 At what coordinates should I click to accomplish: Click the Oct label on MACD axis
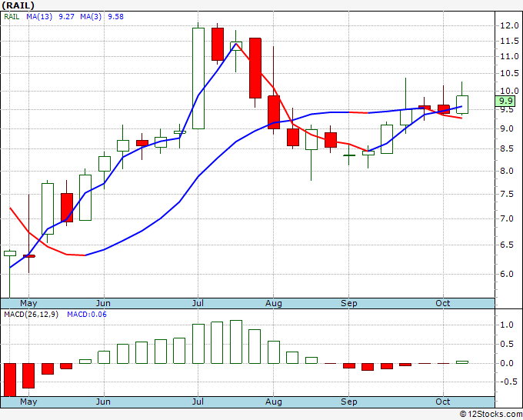(442, 402)
